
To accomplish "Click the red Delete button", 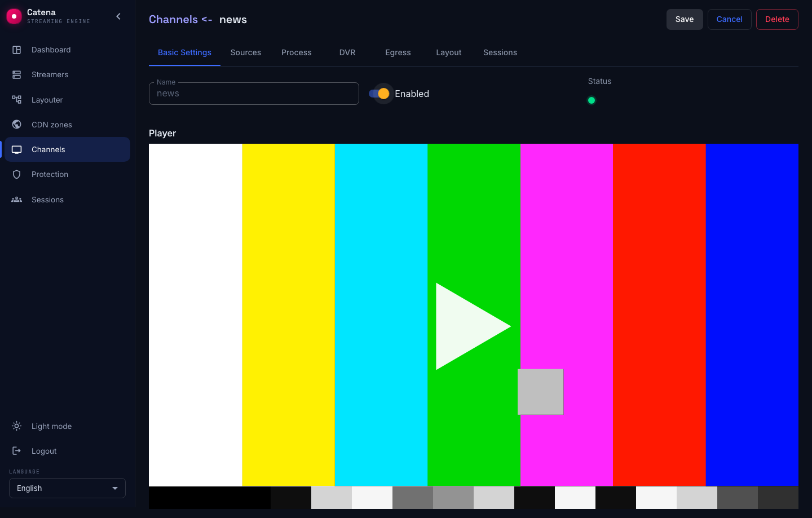I will point(777,19).
